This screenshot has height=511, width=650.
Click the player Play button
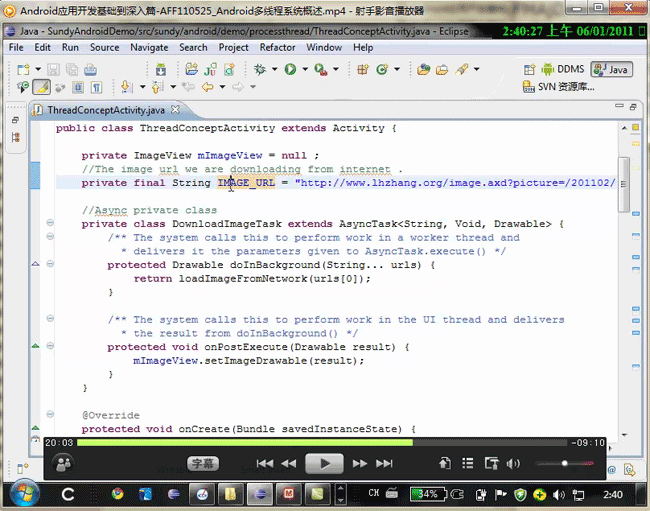[324, 464]
